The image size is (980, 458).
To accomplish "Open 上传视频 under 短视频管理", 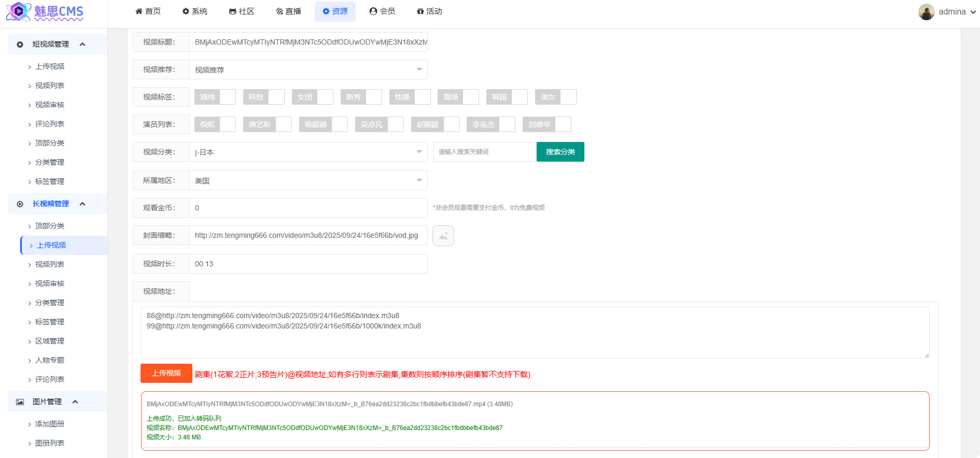I will click(x=50, y=66).
